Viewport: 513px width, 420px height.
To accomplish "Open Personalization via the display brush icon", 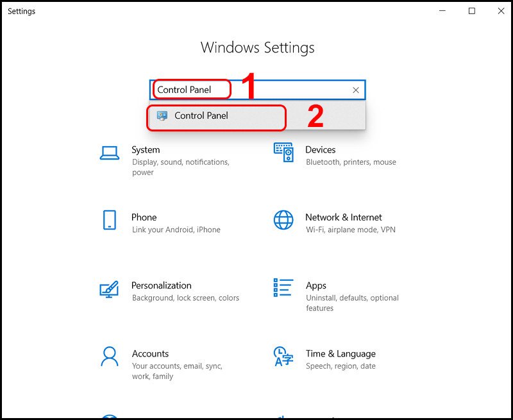I will coord(108,290).
